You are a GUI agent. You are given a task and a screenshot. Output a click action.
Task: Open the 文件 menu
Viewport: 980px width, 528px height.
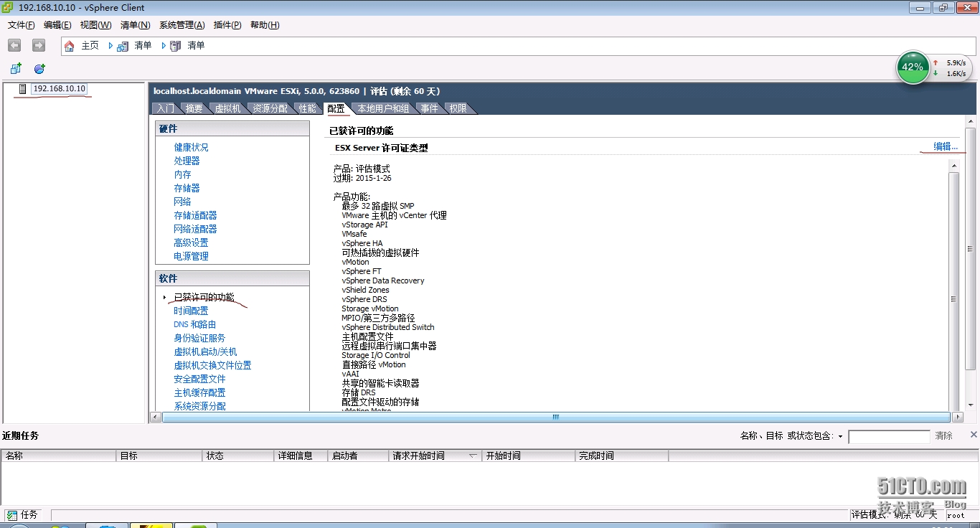click(x=22, y=25)
